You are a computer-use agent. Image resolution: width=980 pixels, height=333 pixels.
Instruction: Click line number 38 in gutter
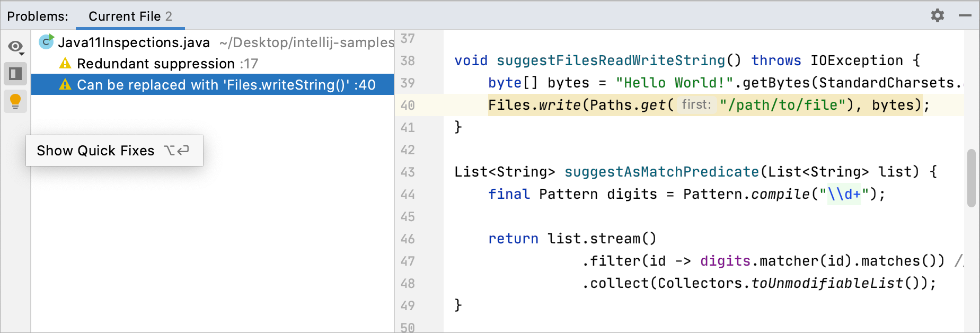click(x=408, y=60)
